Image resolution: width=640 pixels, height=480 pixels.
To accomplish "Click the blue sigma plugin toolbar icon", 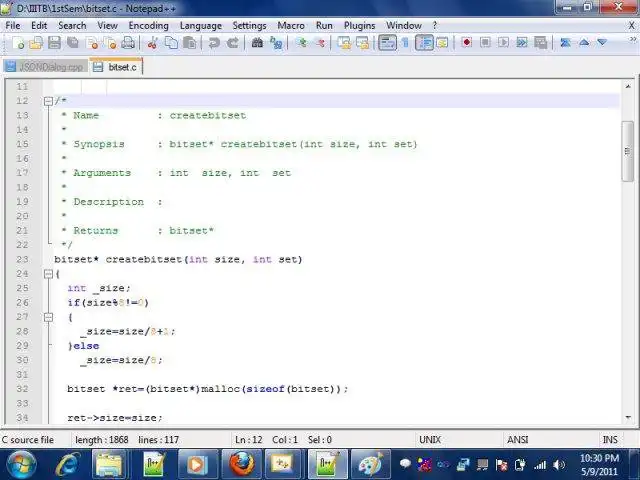I will [x=565, y=42].
